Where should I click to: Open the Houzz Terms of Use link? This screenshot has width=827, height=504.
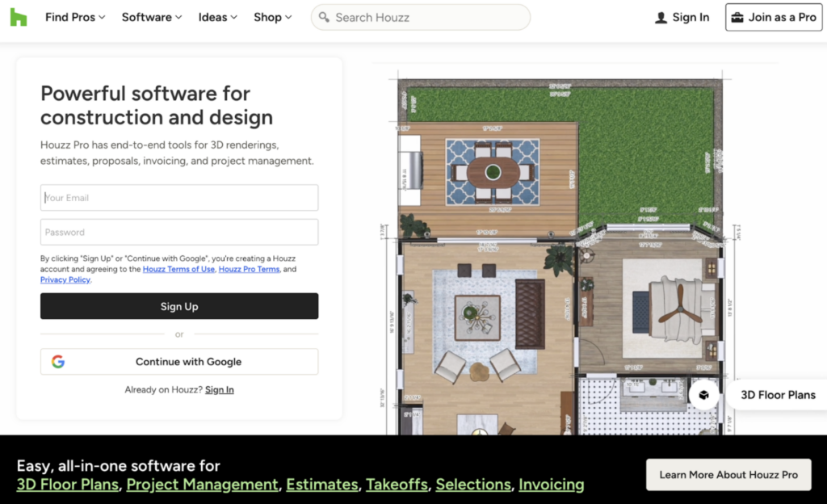[x=178, y=269]
